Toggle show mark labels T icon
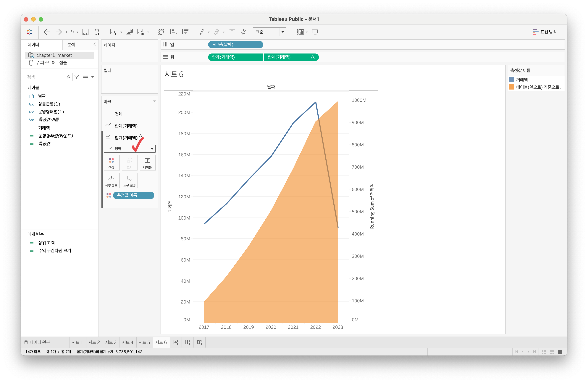588x383 pixels. (232, 32)
